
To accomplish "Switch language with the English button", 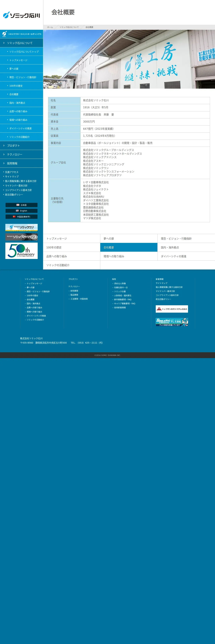I will 22,211.
